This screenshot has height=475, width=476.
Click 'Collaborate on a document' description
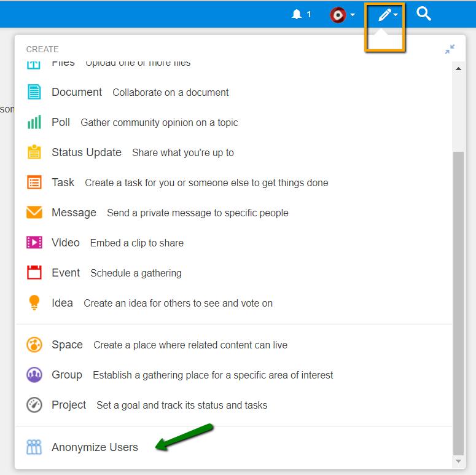coord(171,92)
